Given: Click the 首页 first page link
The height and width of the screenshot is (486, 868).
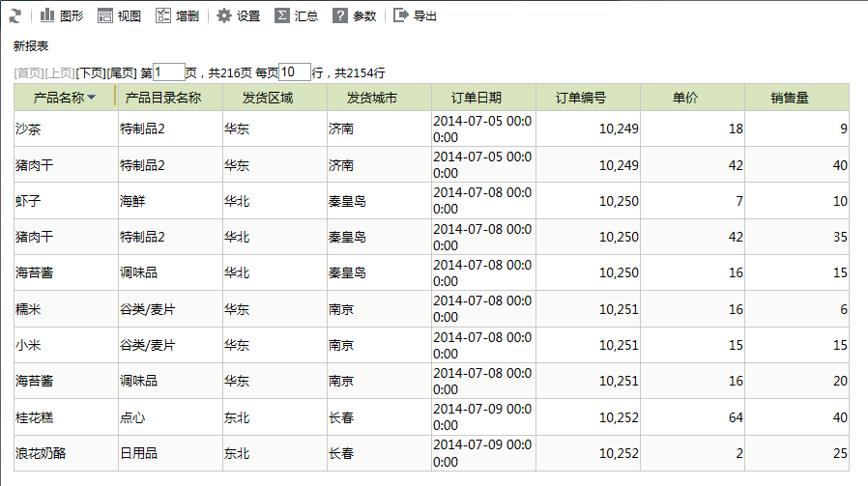Looking at the screenshot, I should [29, 73].
